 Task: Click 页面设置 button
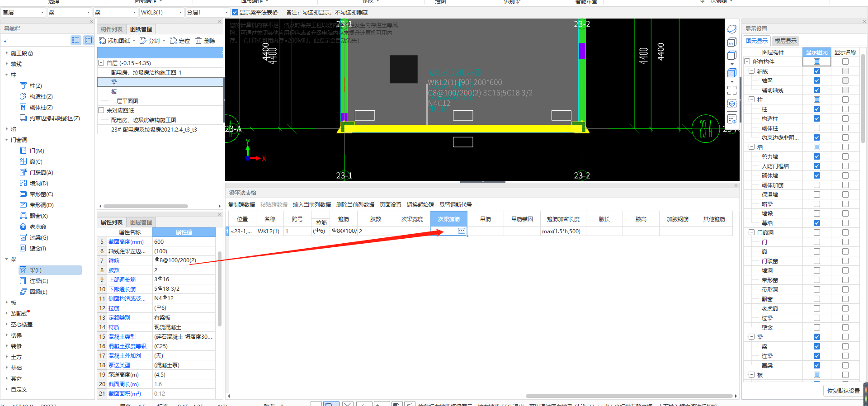(391, 204)
